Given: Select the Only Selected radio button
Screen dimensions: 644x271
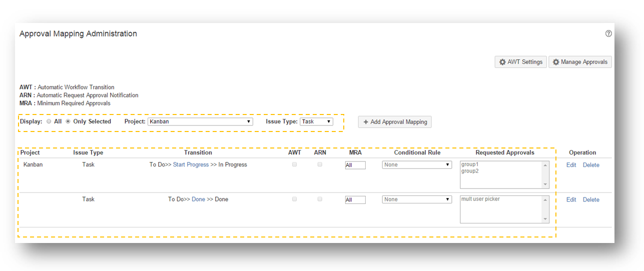Looking at the screenshot, I should pos(68,121).
